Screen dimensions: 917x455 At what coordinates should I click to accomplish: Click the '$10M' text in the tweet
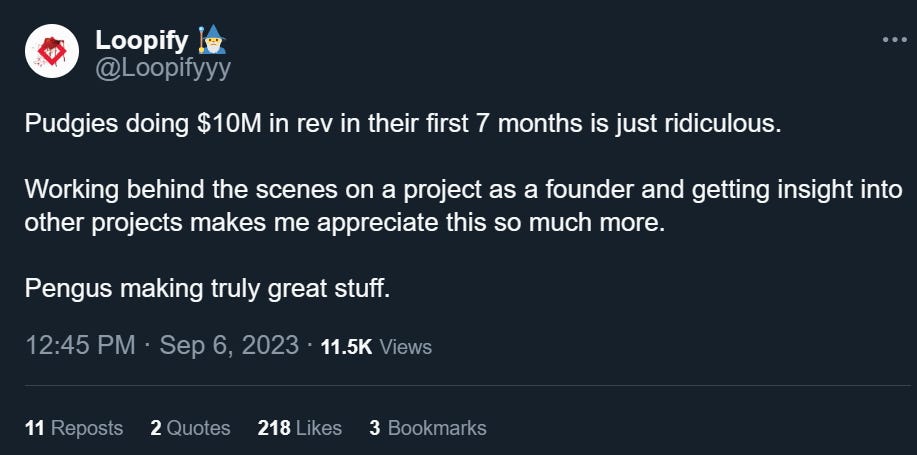click(230, 126)
